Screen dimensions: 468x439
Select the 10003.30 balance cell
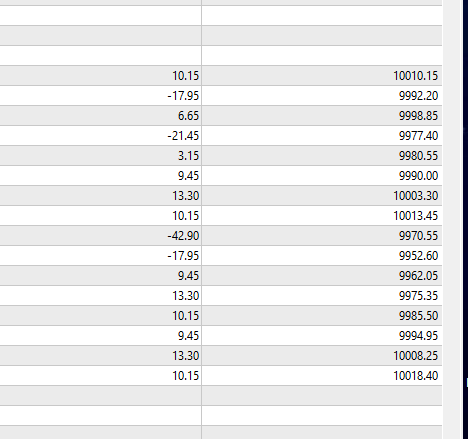pos(322,196)
